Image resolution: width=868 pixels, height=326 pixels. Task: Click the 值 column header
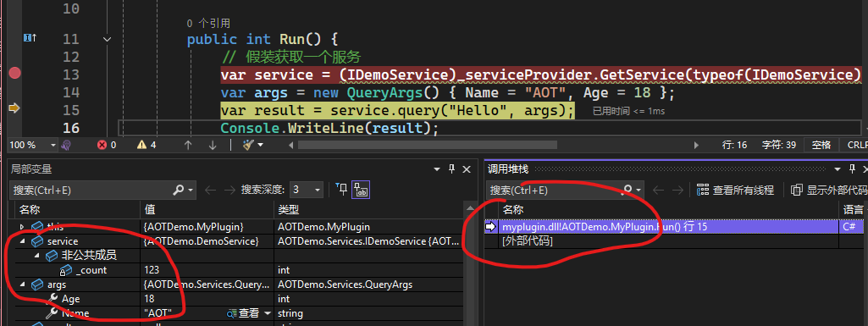[149, 210]
